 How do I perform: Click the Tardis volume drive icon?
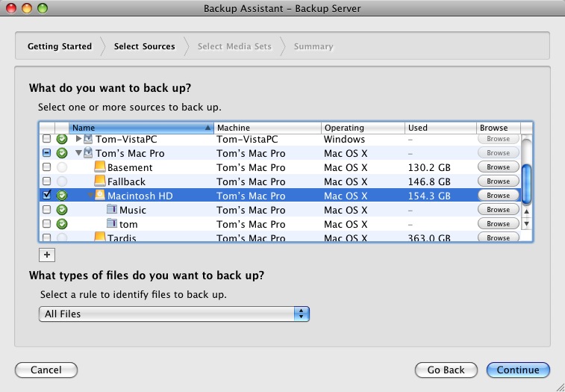(100, 237)
